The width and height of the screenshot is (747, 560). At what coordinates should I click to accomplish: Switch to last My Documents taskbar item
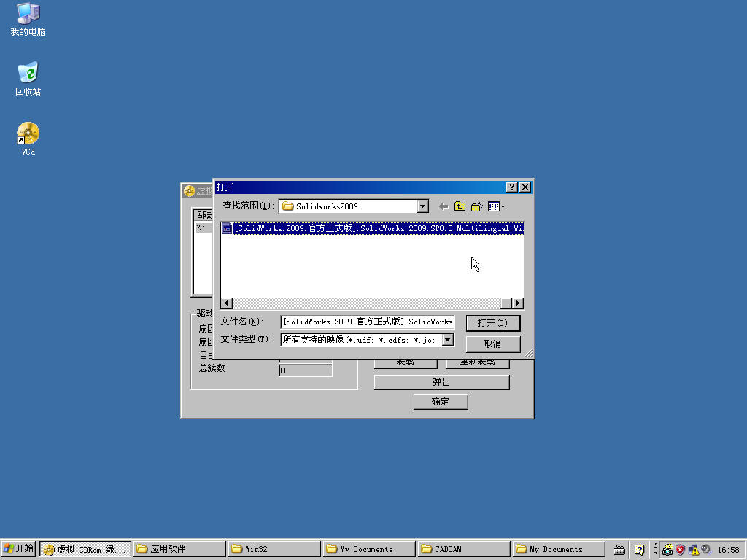(558, 550)
